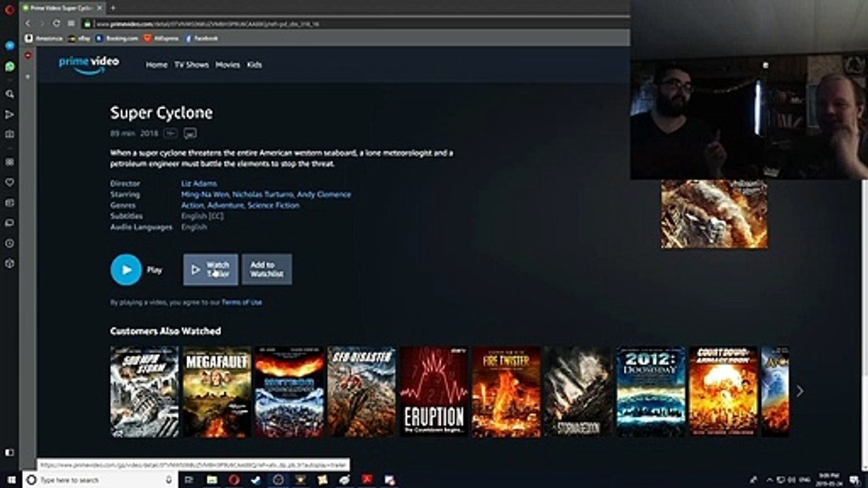The image size is (868, 488).
Task: Open the 500 MPH Storm thumbnail
Action: tap(144, 392)
